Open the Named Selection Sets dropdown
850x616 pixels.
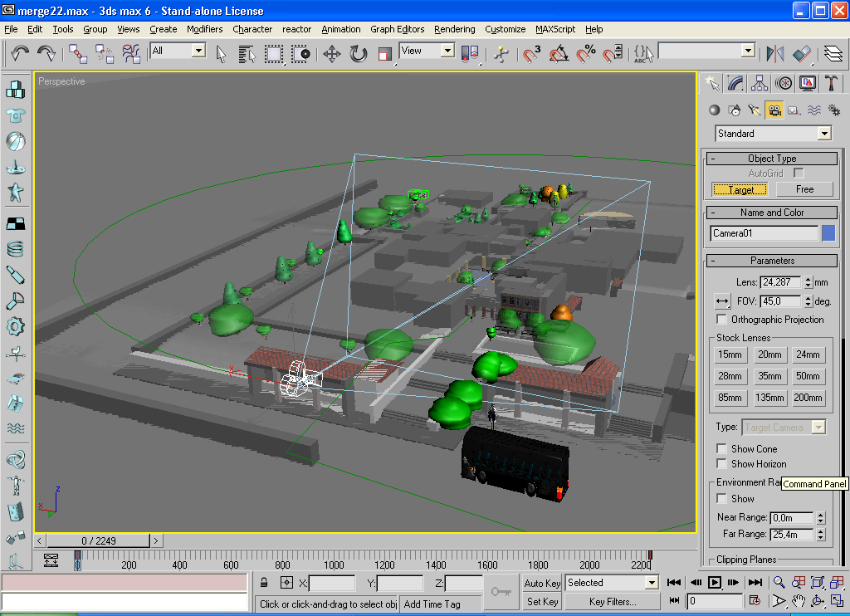point(748,51)
